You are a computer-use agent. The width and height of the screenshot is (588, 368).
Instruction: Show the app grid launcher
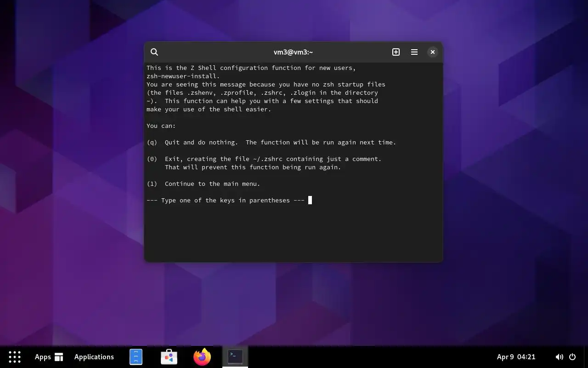pyautogui.click(x=15, y=357)
